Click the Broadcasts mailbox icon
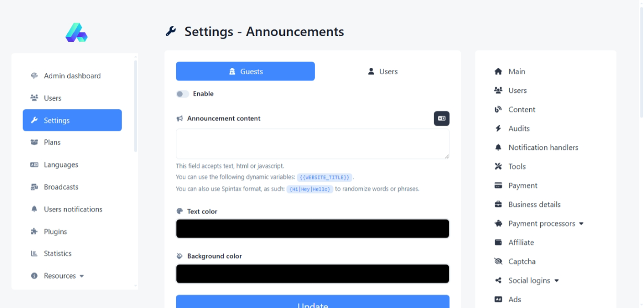Screen dimensions: 644x308 tap(34, 187)
